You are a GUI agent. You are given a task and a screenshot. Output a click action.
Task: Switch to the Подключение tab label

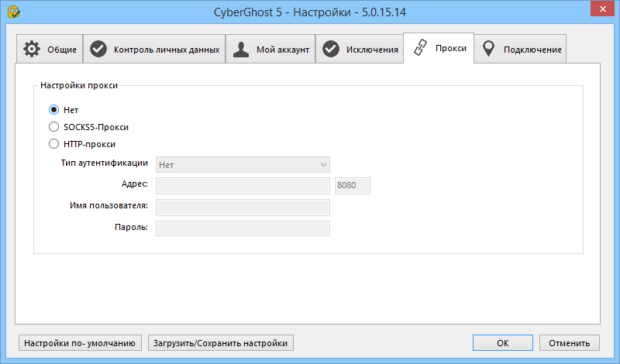(x=532, y=50)
